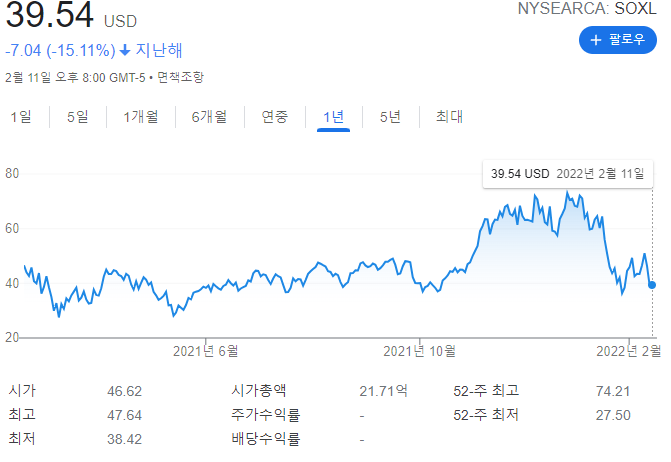Open the 1개월 chart range
Screen dimensions: 671x462
pyautogui.click(x=141, y=117)
